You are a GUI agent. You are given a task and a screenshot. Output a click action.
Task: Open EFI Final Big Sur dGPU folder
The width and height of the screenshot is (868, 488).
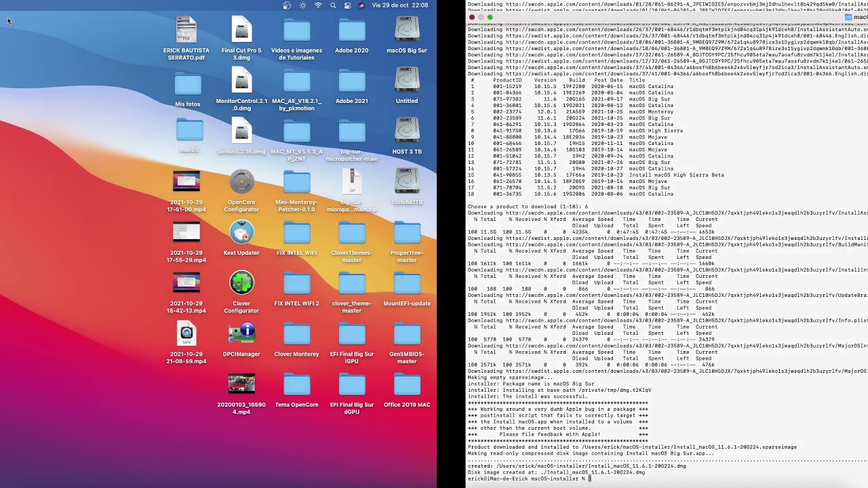(x=352, y=385)
